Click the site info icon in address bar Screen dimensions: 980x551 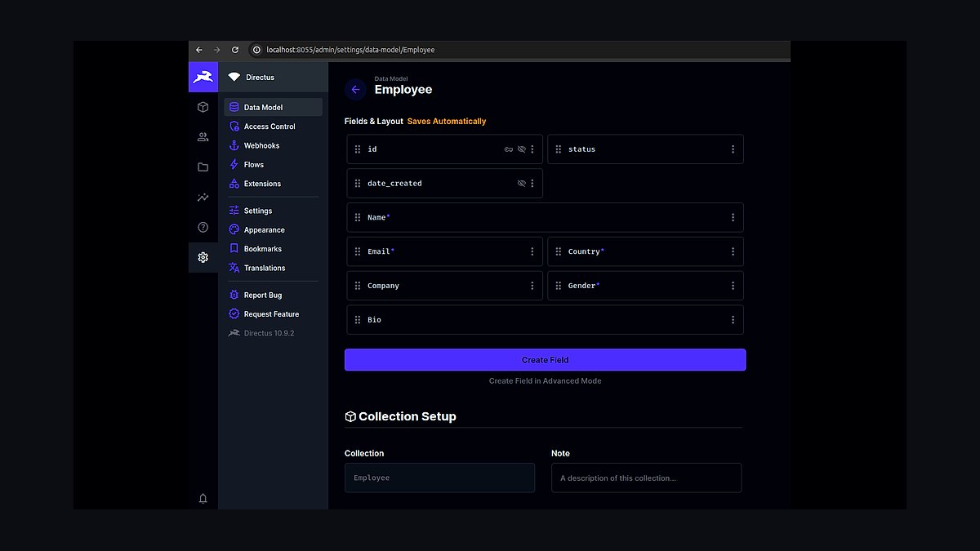pos(256,50)
